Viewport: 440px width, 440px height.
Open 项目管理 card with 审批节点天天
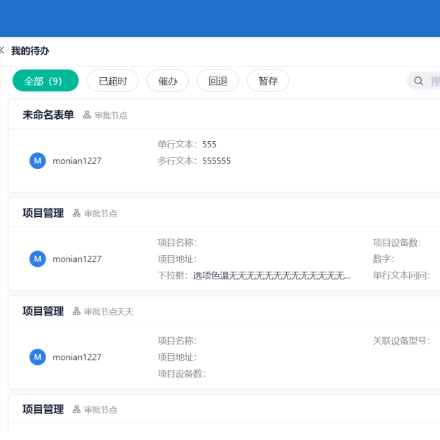click(x=43, y=311)
